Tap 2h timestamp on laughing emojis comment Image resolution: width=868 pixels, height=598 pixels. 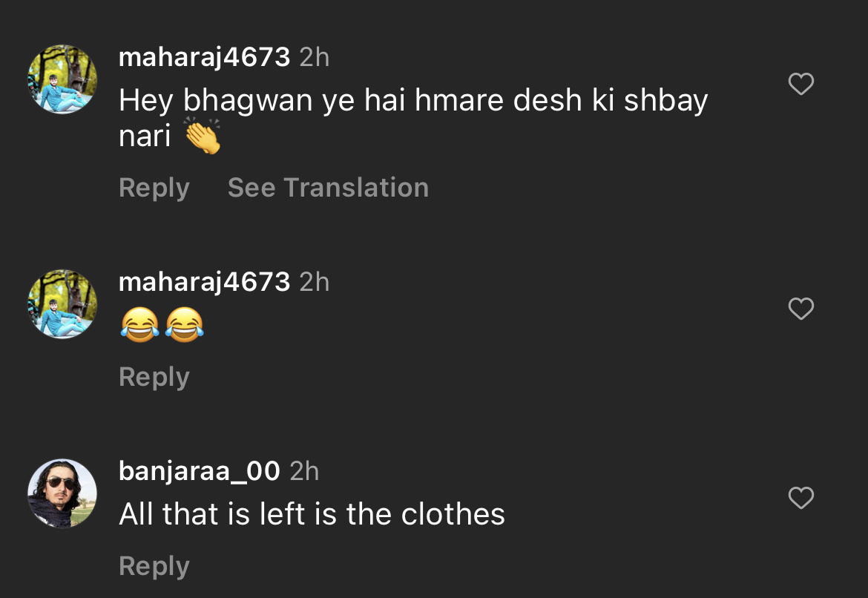point(315,282)
